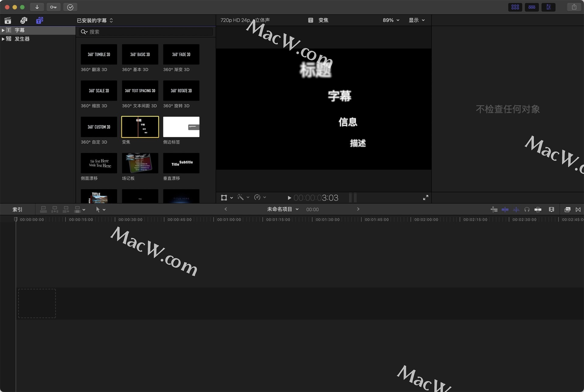Enter full screen viewer playback

tap(426, 198)
